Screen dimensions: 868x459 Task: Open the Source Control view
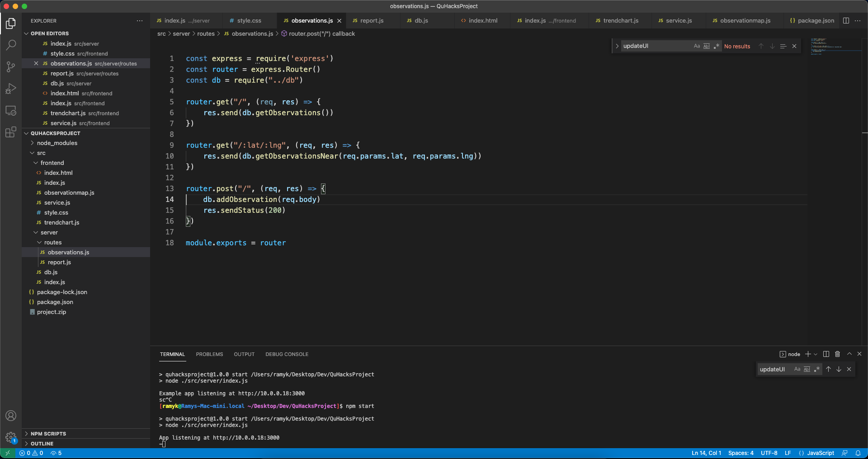point(11,67)
